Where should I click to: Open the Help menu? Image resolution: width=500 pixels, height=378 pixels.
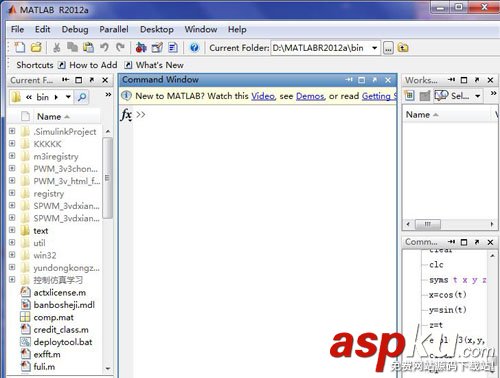point(237,30)
